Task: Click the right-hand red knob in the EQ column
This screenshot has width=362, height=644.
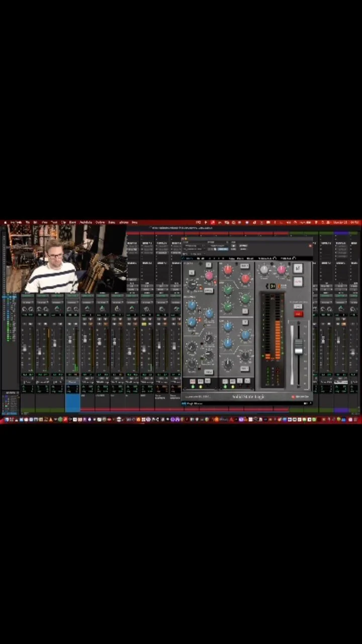Action: click(x=246, y=278)
